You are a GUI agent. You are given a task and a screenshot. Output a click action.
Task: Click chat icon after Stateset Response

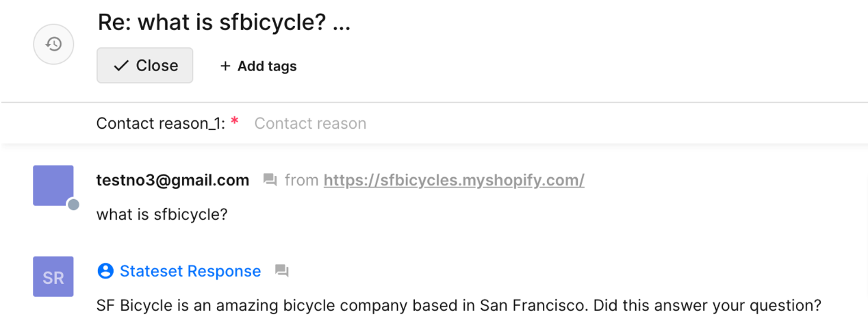(x=281, y=271)
